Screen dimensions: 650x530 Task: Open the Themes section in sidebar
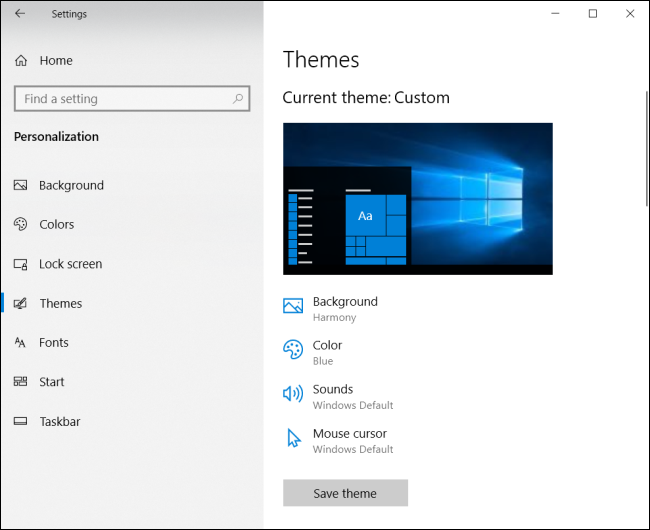tap(60, 304)
